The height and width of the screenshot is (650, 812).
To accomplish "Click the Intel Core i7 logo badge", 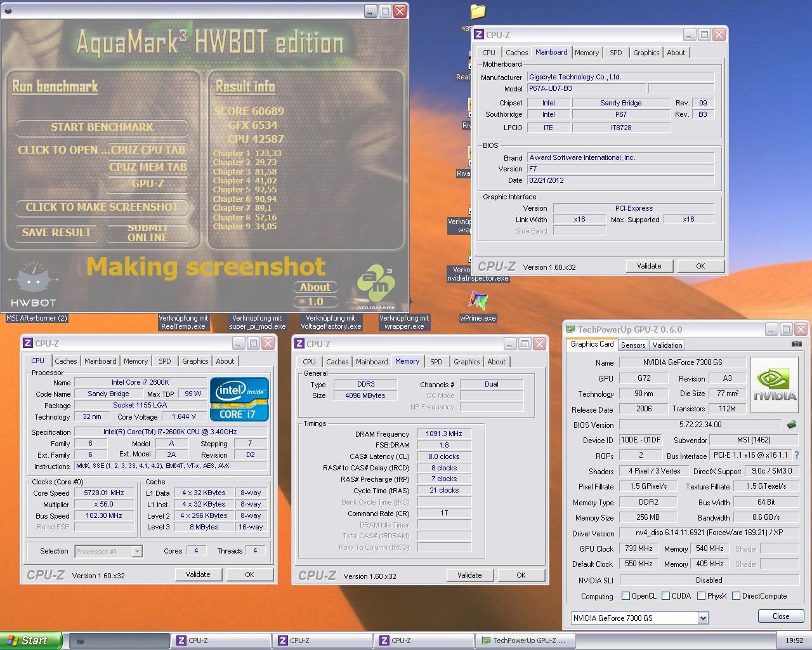I will click(x=240, y=399).
